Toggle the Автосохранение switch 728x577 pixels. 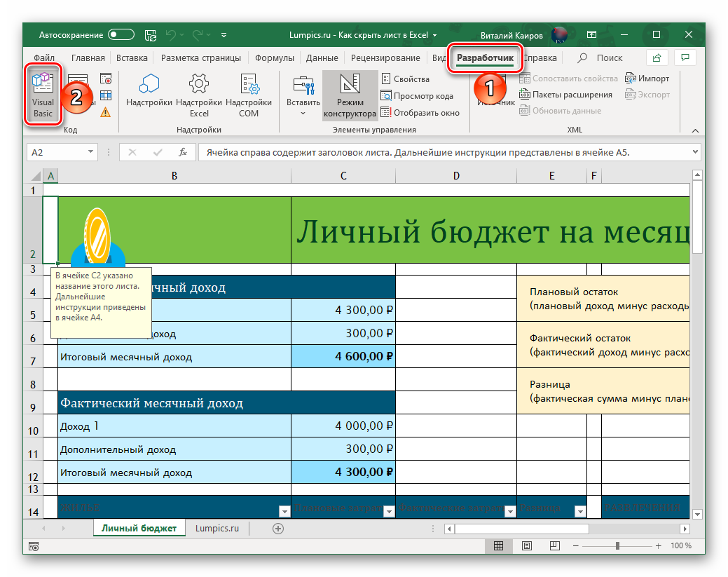coord(121,34)
